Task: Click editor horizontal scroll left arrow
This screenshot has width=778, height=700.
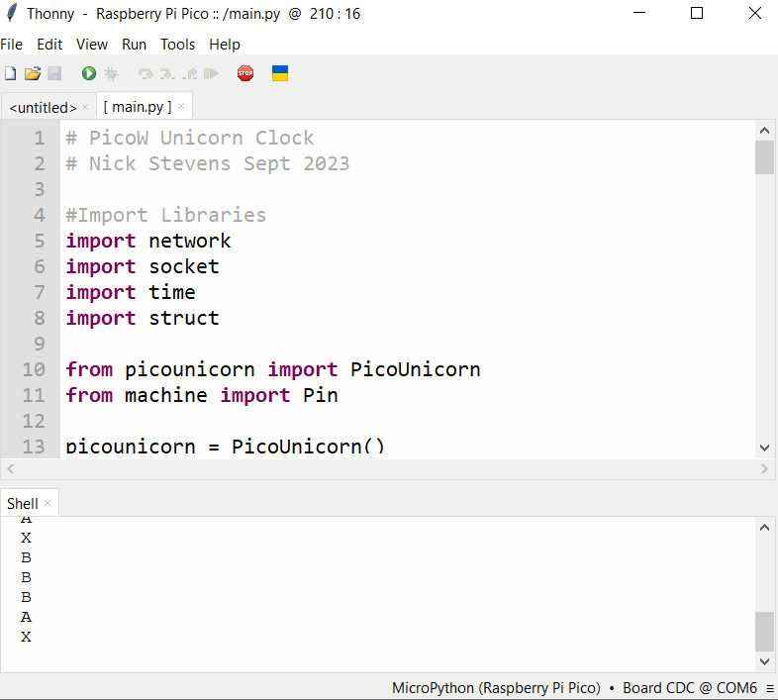Action: coord(11,468)
